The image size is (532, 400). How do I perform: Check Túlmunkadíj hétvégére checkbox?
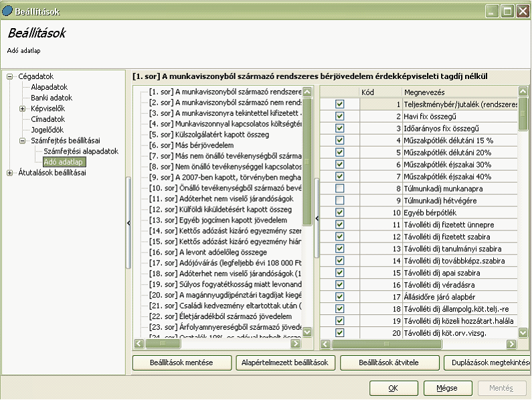click(340, 200)
